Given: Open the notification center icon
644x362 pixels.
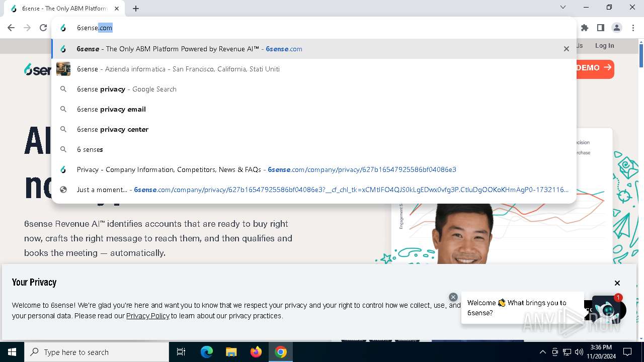Looking at the screenshot, I should [627, 352].
